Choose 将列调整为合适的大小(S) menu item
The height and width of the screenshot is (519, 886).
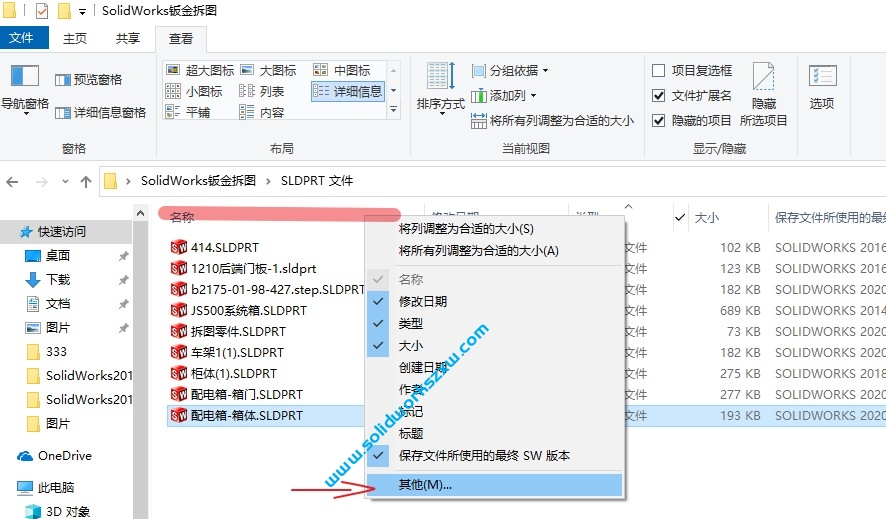(495, 229)
